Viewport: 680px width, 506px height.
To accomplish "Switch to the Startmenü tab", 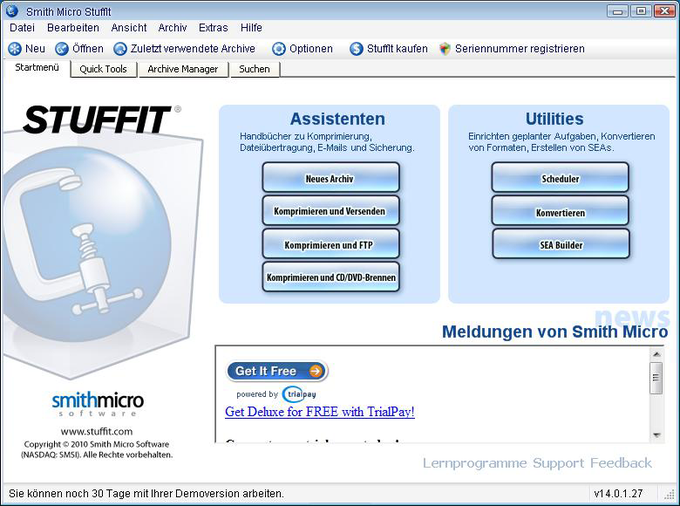I will [x=37, y=68].
